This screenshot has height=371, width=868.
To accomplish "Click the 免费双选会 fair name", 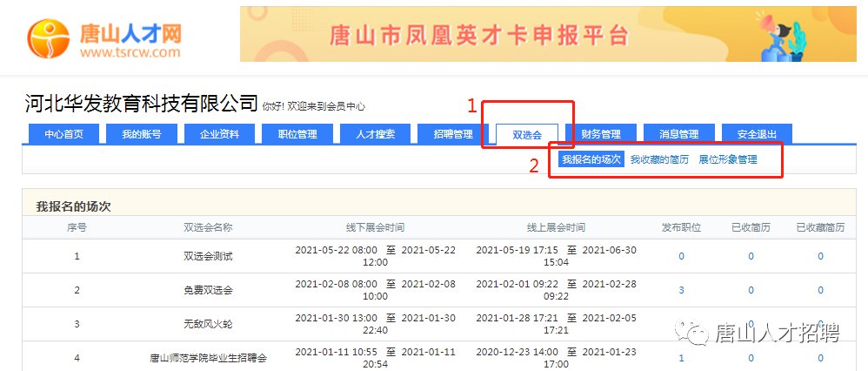I will click(x=208, y=290).
